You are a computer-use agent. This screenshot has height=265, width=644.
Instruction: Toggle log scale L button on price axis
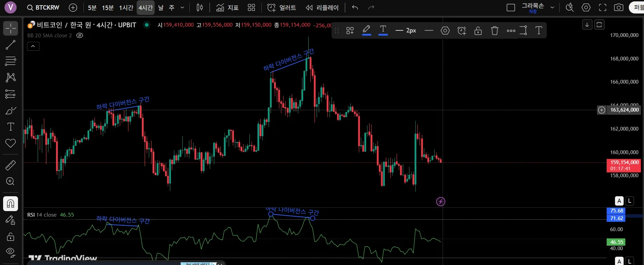click(x=630, y=201)
